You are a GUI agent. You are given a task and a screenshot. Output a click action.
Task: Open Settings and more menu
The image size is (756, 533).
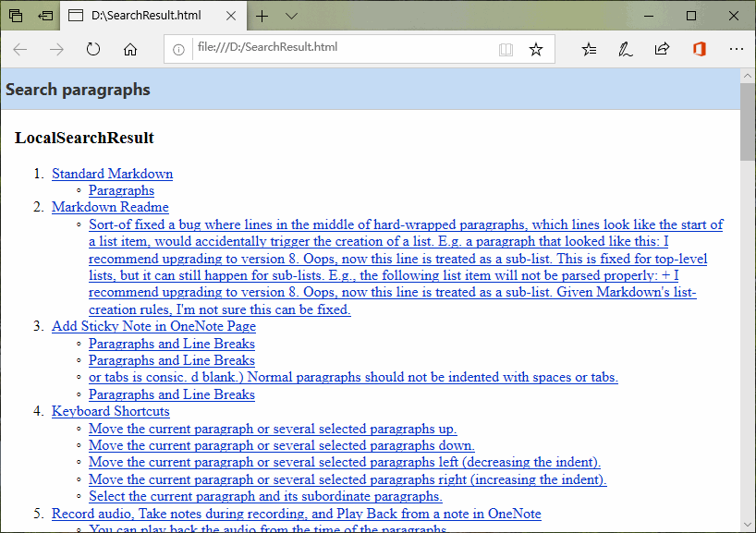[x=737, y=49]
